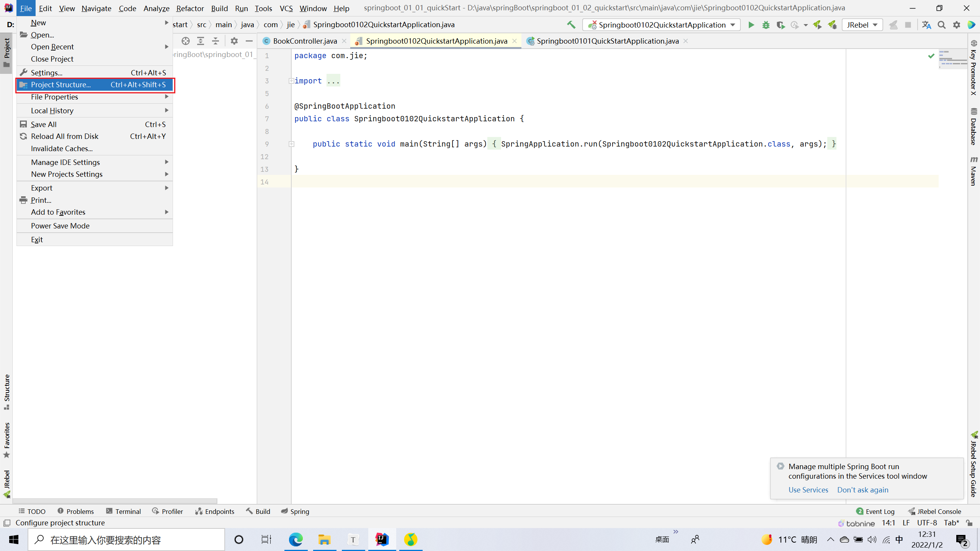Run with JRebel rocket icon

(x=817, y=25)
